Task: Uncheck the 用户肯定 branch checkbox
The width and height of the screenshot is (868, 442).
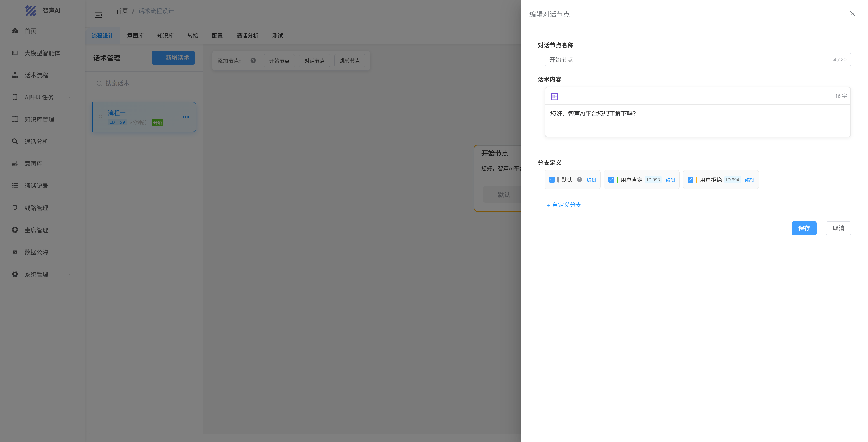Action: [x=611, y=180]
